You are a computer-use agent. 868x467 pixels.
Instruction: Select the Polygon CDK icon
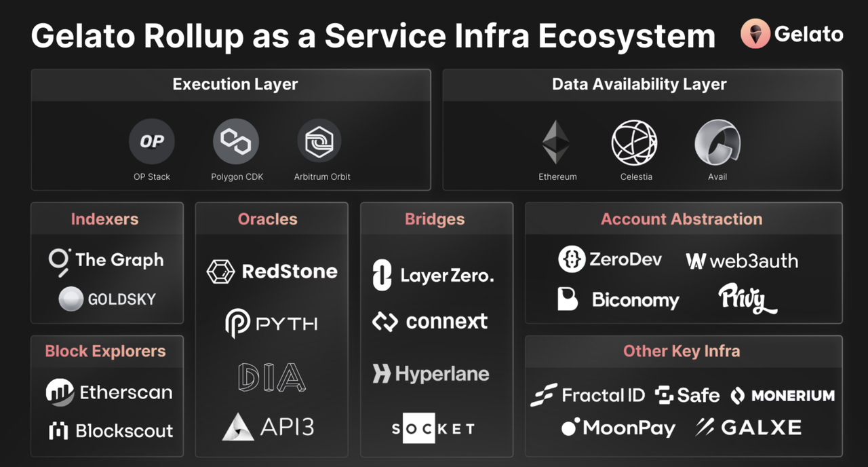(236, 141)
